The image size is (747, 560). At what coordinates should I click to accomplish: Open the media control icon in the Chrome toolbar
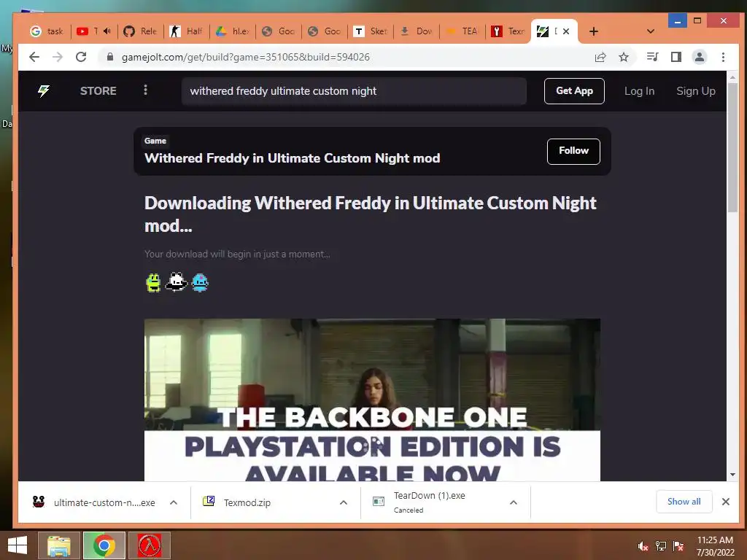(652, 57)
